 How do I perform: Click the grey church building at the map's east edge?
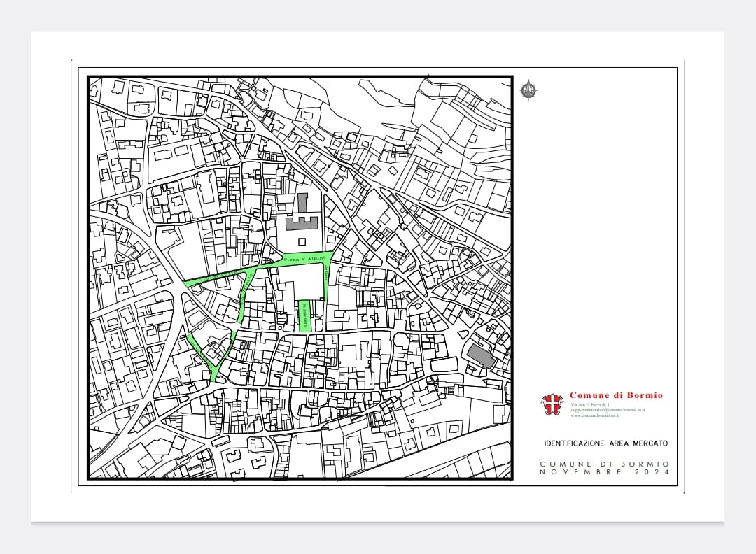click(481, 357)
